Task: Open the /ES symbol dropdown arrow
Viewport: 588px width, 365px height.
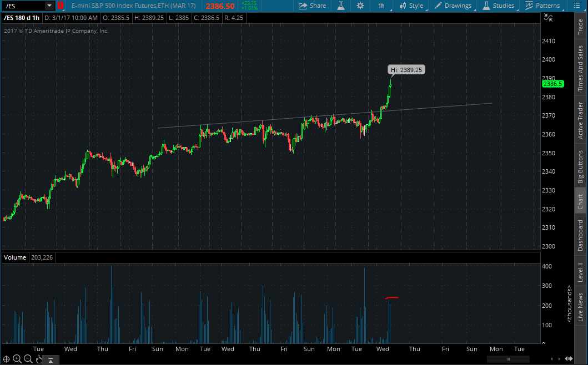Action: click(x=49, y=6)
